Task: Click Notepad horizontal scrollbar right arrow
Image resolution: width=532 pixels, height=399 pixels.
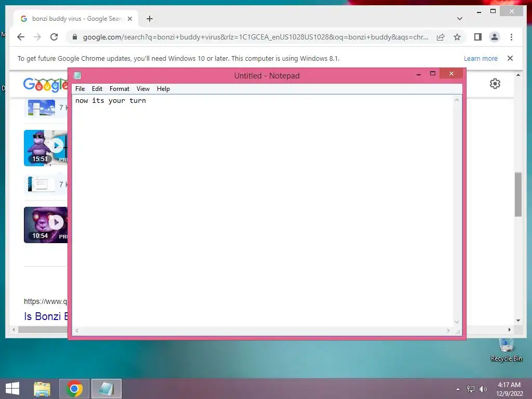Action: click(448, 330)
